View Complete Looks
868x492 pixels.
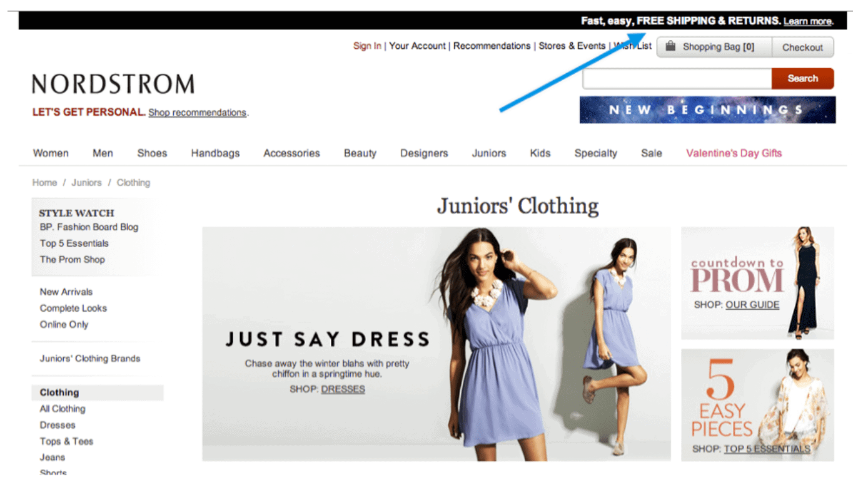(73, 308)
